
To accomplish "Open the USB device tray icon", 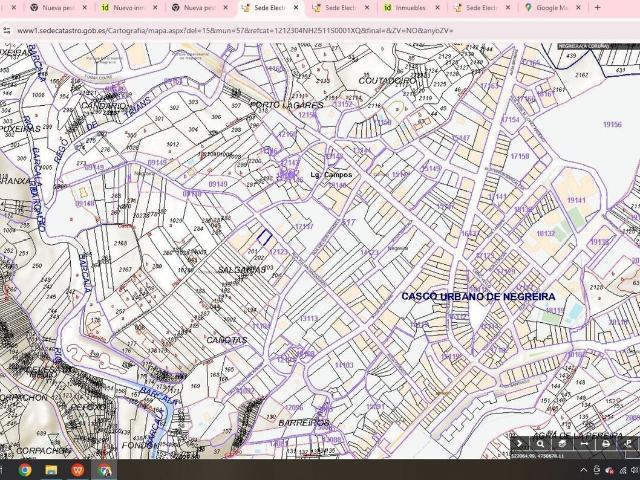I will click(x=596, y=470).
